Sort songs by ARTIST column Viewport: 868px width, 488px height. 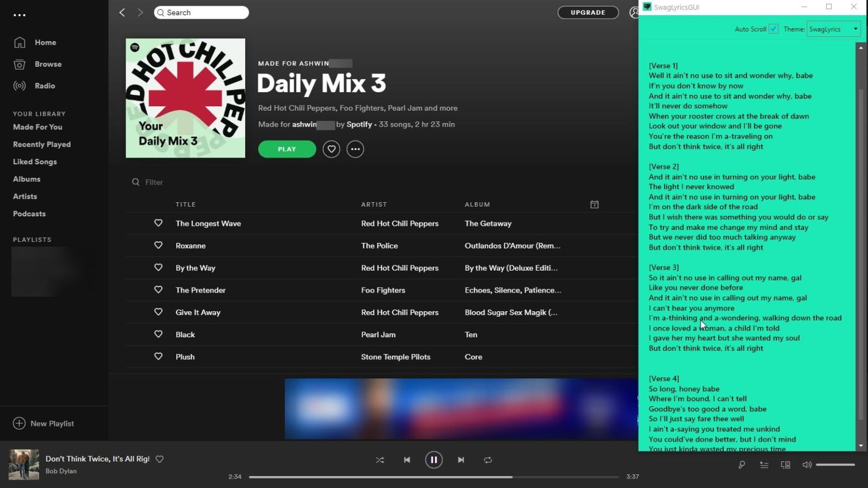[374, 204]
